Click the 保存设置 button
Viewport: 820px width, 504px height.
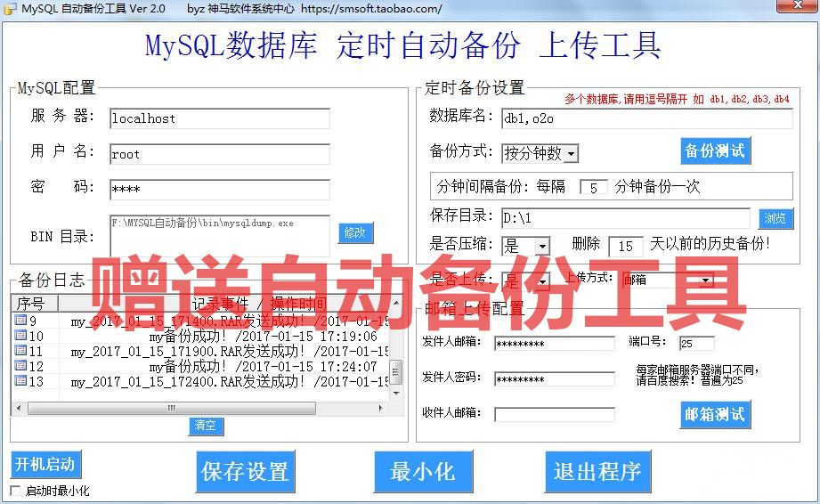pyautogui.click(x=245, y=472)
